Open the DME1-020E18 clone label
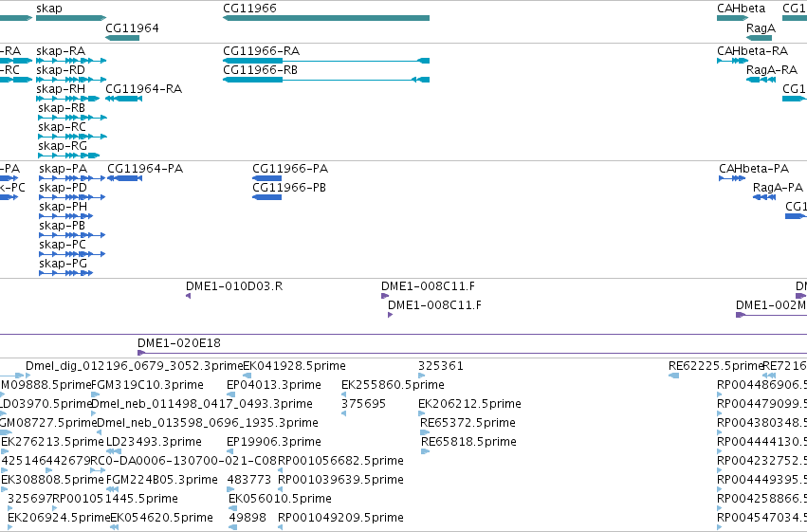This screenshot has width=807, height=532. 178,343
